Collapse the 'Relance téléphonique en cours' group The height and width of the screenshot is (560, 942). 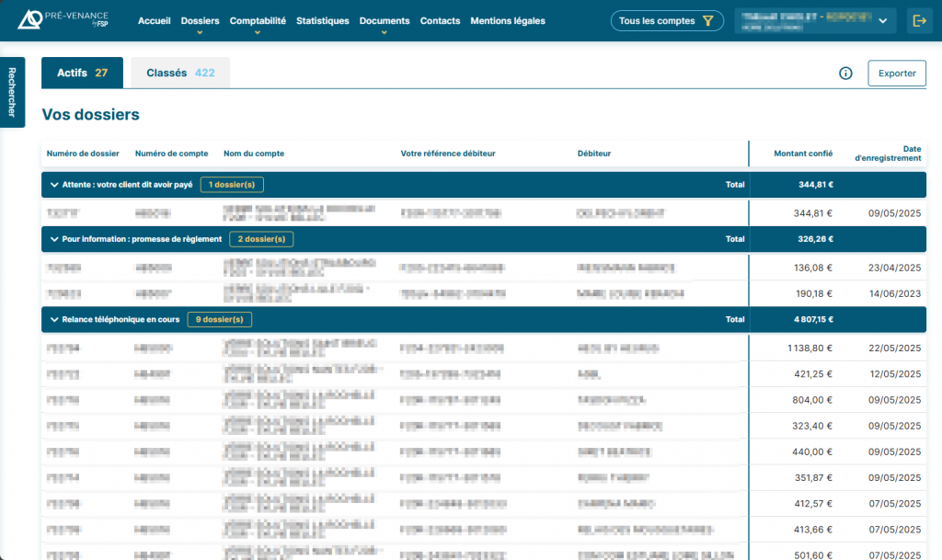click(x=54, y=320)
